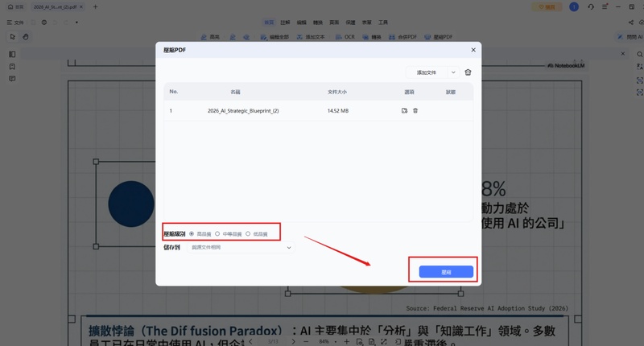Expand the quick toolbar dropdown arrow
The width and height of the screenshot is (644, 346).
pyautogui.click(x=76, y=23)
